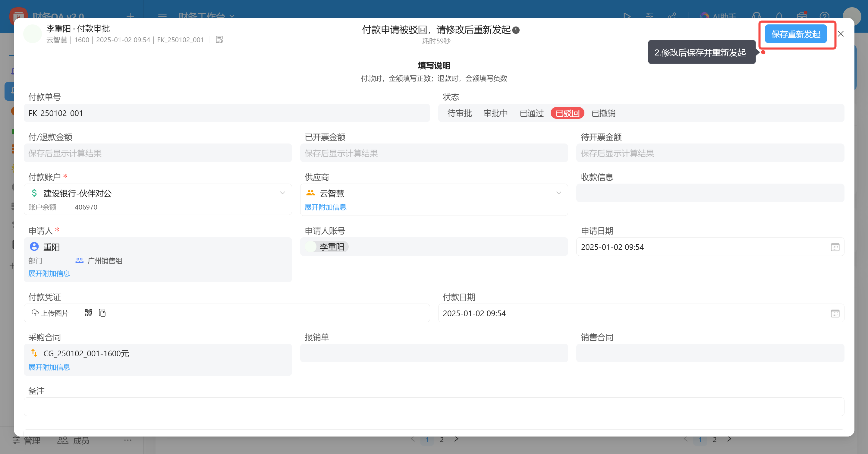
Task: Click the paste clipboard icon in 付款凭证
Action: tap(102, 313)
